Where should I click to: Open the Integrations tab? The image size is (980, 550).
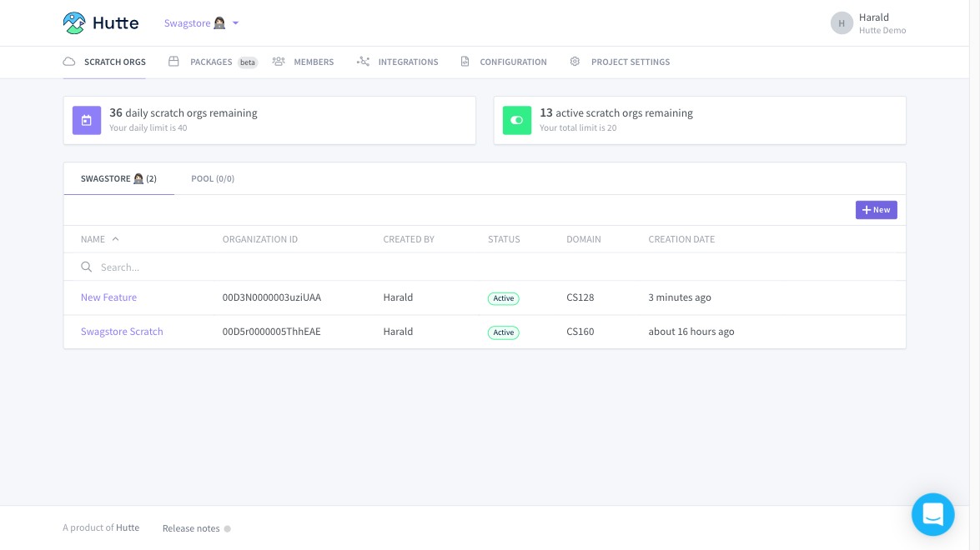(398, 62)
